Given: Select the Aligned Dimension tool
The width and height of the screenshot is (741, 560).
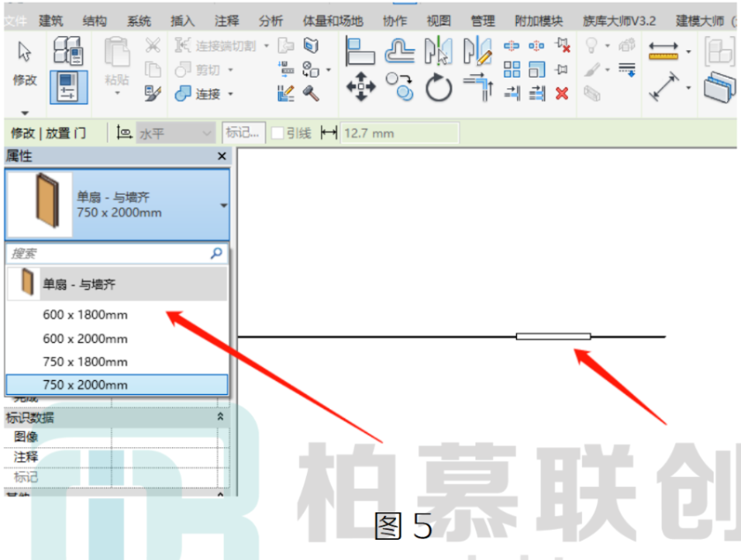Looking at the screenshot, I should (663, 87).
